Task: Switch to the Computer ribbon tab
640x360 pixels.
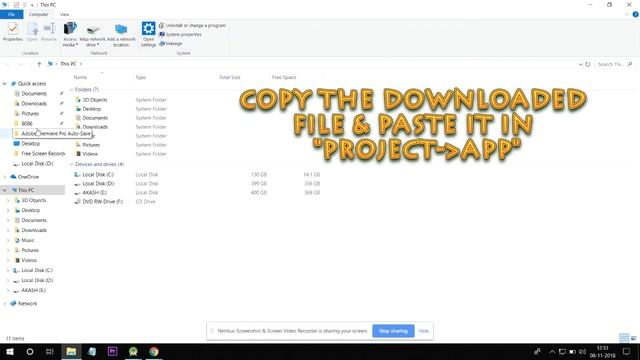Action: [38, 14]
